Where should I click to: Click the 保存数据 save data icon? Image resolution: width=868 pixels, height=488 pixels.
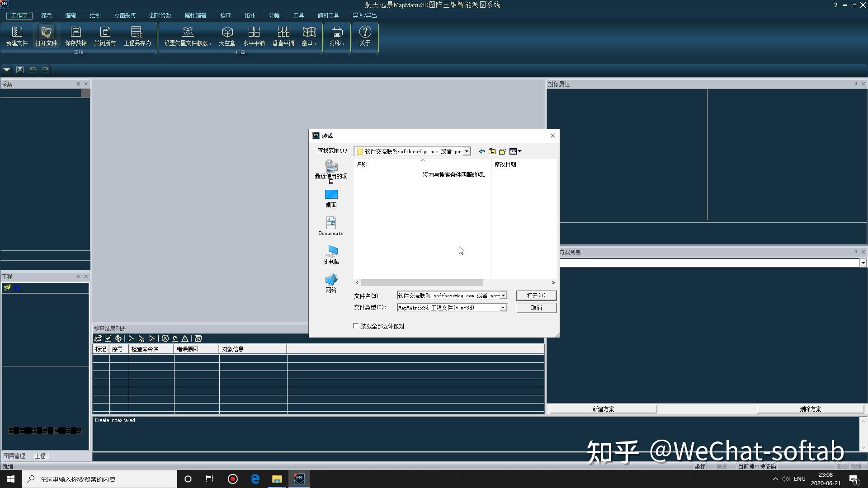coord(75,36)
